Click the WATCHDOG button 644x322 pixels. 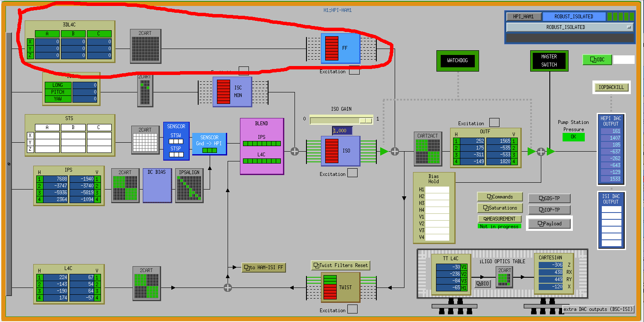[457, 60]
